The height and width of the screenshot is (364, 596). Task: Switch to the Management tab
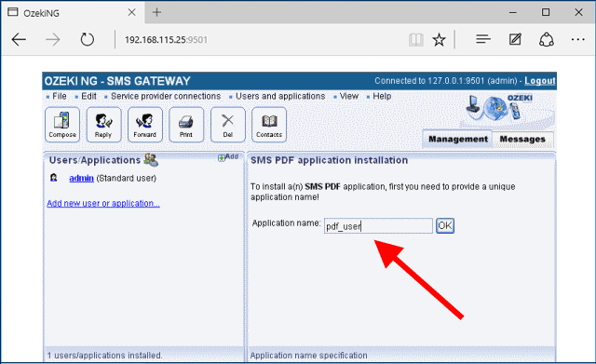(457, 139)
